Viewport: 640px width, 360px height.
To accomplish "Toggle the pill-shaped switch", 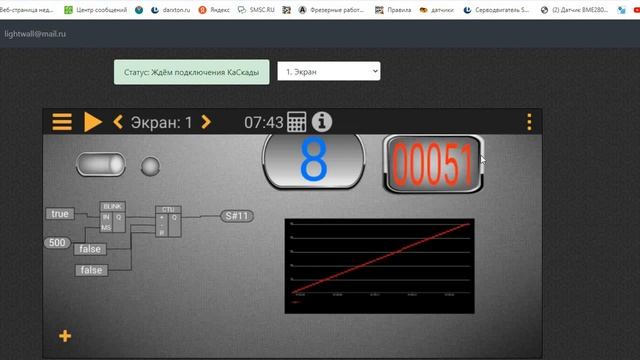I will tap(100, 164).
